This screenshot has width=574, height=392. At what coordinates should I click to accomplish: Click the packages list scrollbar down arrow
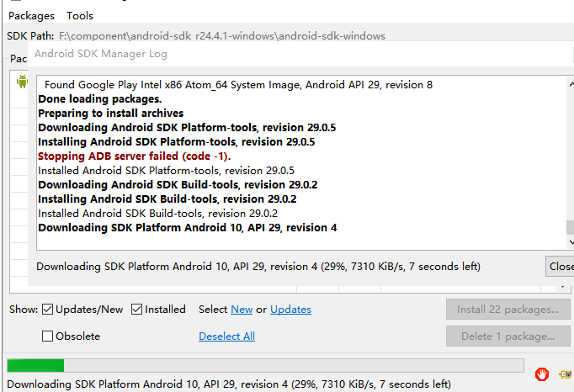[563, 288]
